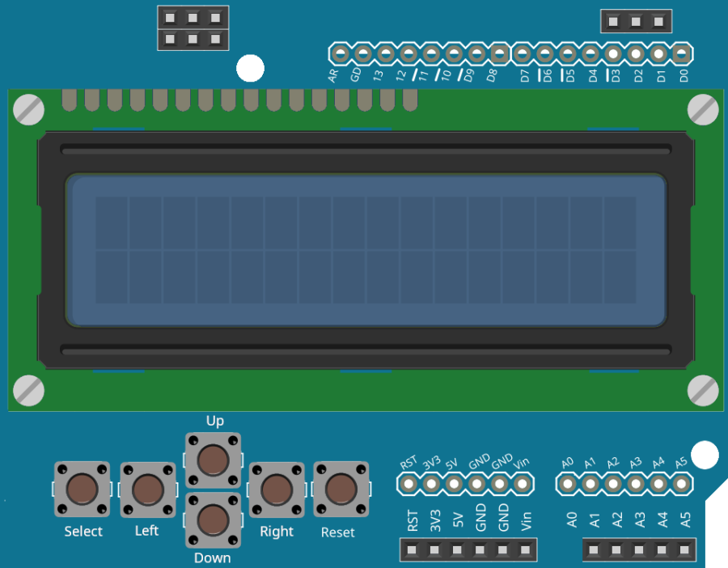Image resolution: width=728 pixels, height=568 pixels.
Task: Click the Right pushbutton
Action: click(277, 490)
